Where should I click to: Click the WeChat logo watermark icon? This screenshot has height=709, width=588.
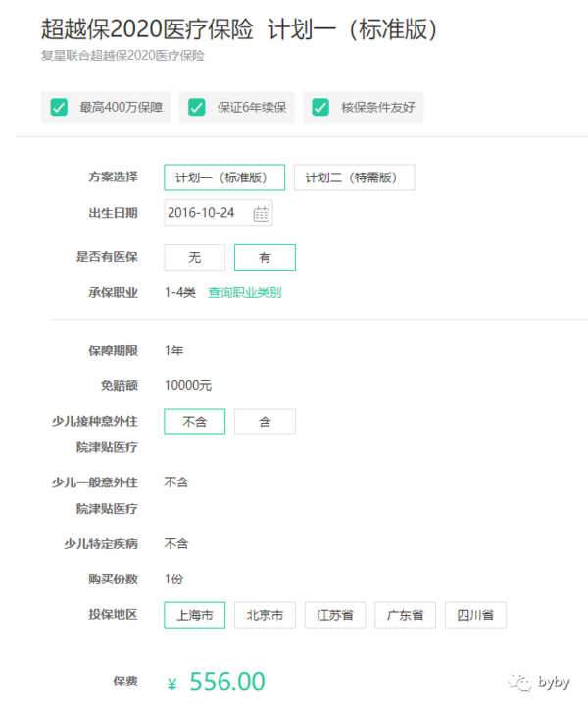click(x=519, y=682)
